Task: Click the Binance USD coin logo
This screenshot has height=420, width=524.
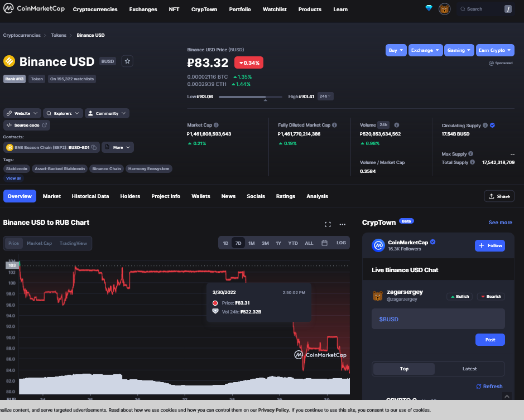Action: pos(9,61)
